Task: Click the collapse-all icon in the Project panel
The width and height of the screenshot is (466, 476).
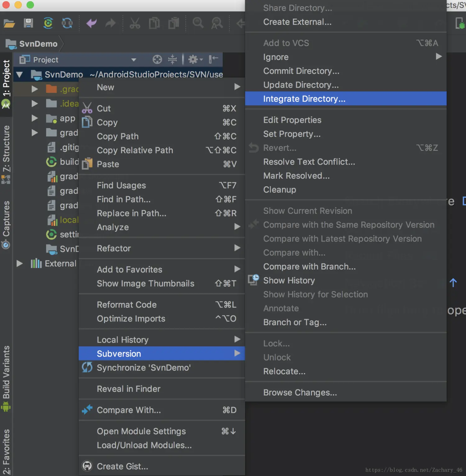Action: click(x=172, y=59)
